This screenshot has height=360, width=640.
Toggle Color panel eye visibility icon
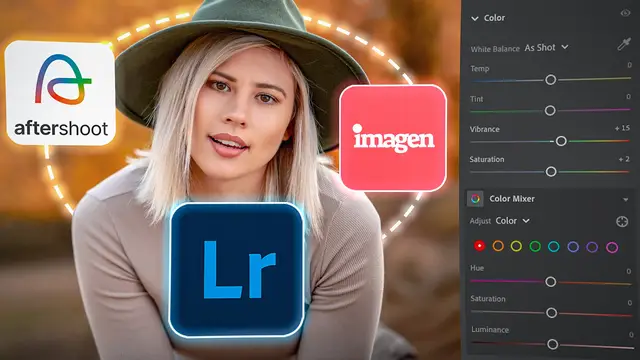[x=625, y=13]
